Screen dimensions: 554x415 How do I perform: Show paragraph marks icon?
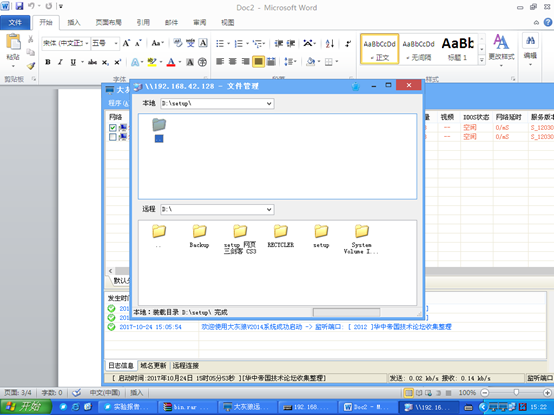(348, 43)
